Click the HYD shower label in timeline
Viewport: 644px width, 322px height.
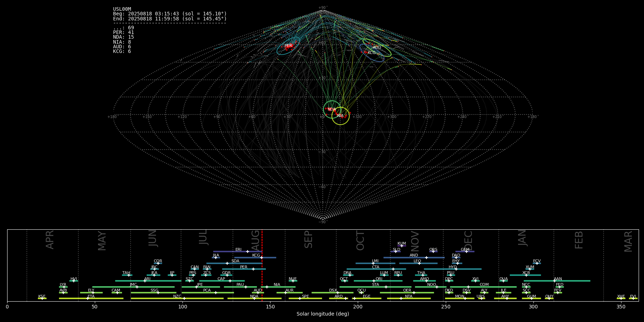[453, 267]
